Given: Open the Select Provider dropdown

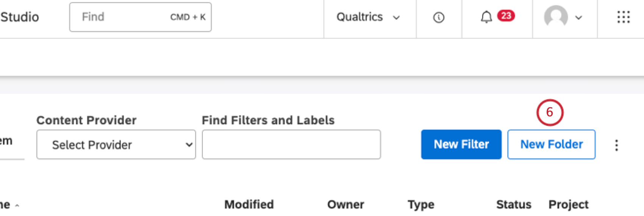Looking at the screenshot, I should click(116, 145).
